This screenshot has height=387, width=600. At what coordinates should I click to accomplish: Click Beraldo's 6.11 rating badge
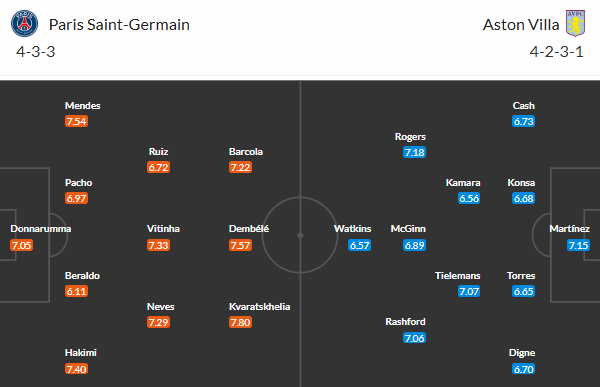tap(77, 291)
